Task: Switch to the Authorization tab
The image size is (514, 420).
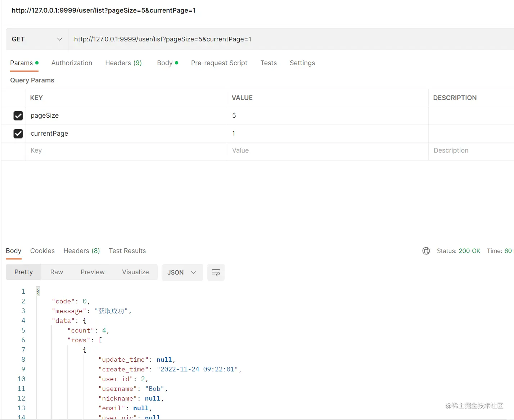Action: (x=72, y=63)
